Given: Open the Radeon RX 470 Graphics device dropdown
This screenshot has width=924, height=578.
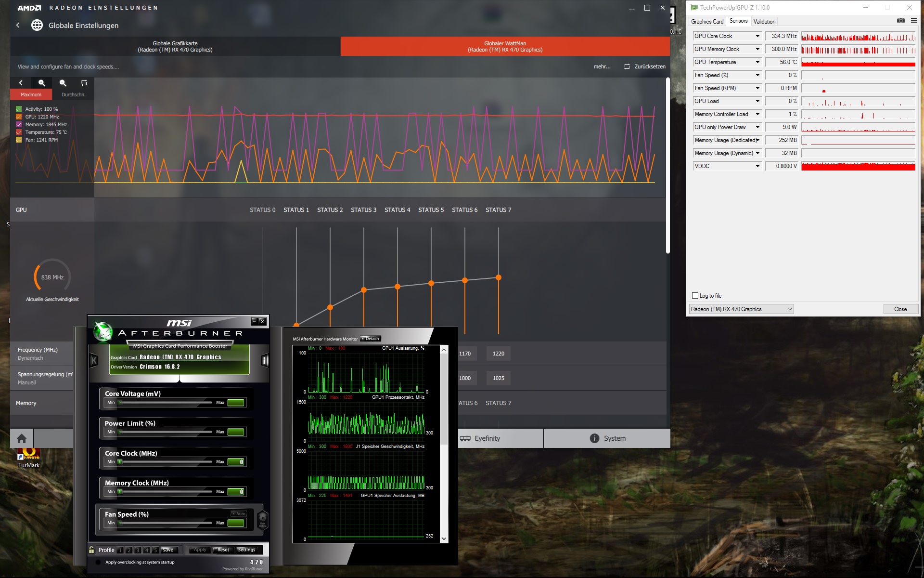Looking at the screenshot, I should click(741, 309).
